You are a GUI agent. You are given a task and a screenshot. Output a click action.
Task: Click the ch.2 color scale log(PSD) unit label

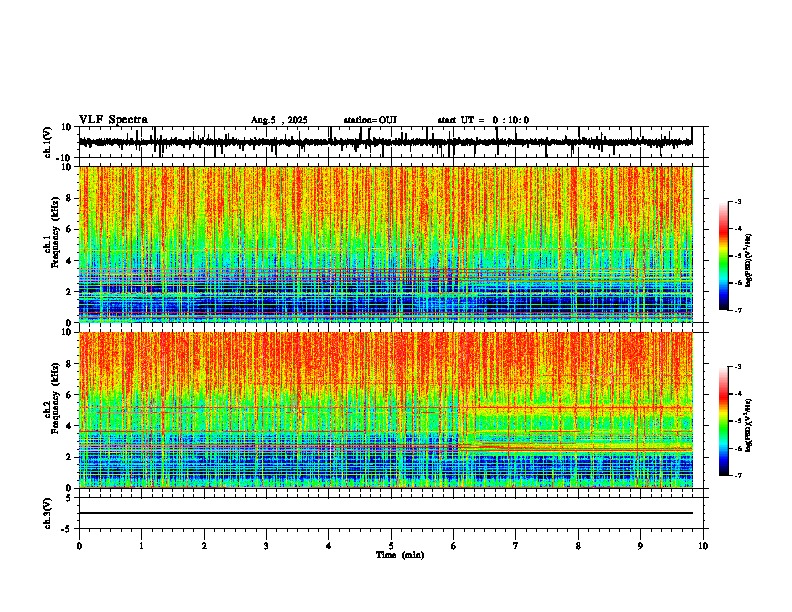[749, 425]
